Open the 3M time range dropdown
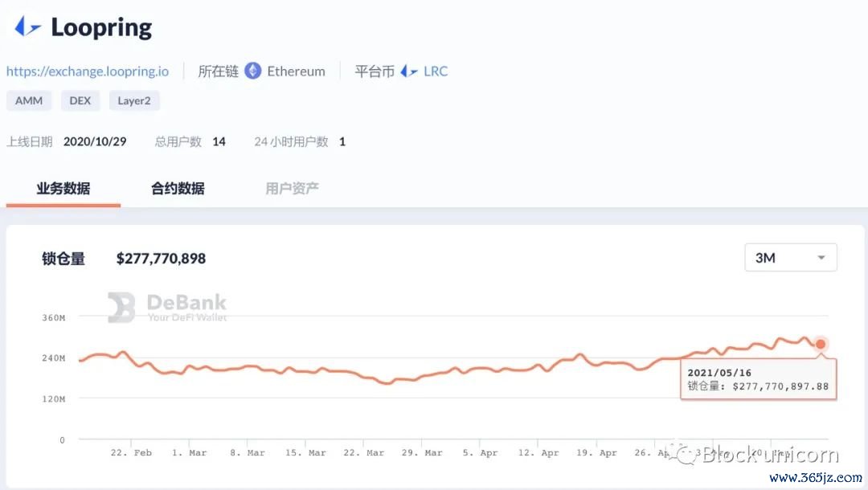 [790, 257]
